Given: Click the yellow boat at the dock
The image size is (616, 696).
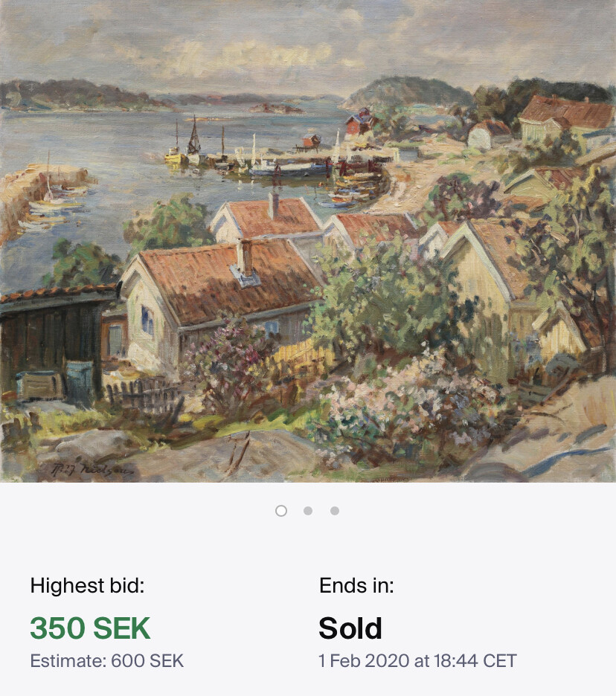Looking at the screenshot, I should [173, 155].
